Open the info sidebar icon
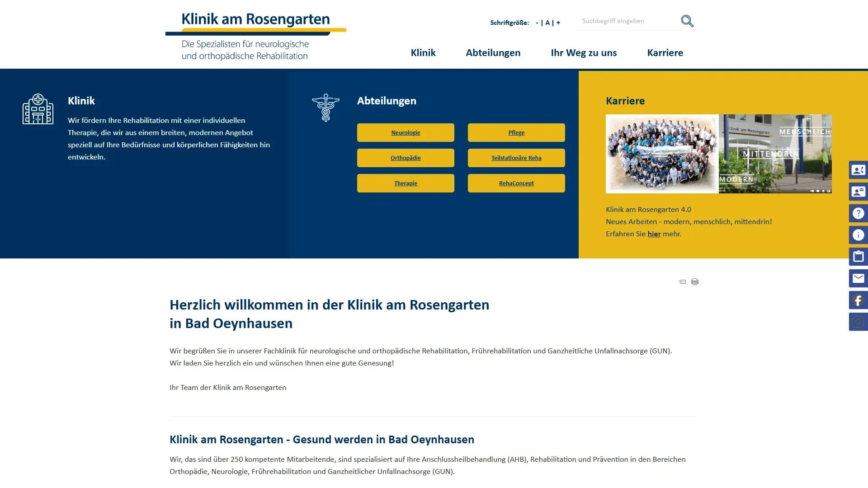Image resolution: width=868 pixels, height=488 pixels. pos(858,235)
